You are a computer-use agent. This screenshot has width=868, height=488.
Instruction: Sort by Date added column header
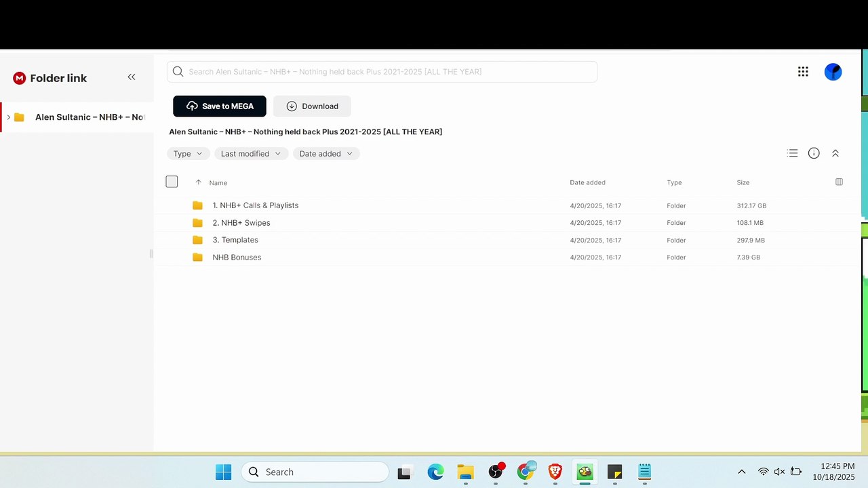click(587, 182)
